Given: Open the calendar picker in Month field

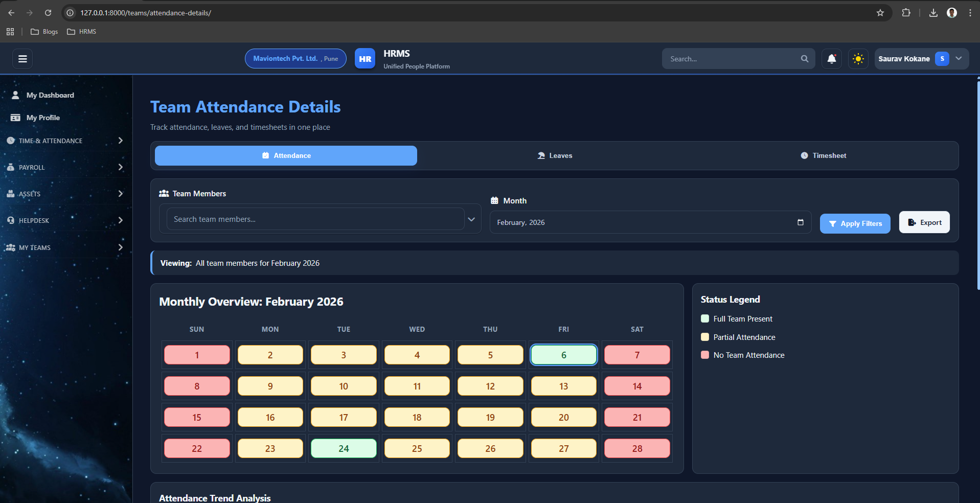Looking at the screenshot, I should tap(800, 222).
